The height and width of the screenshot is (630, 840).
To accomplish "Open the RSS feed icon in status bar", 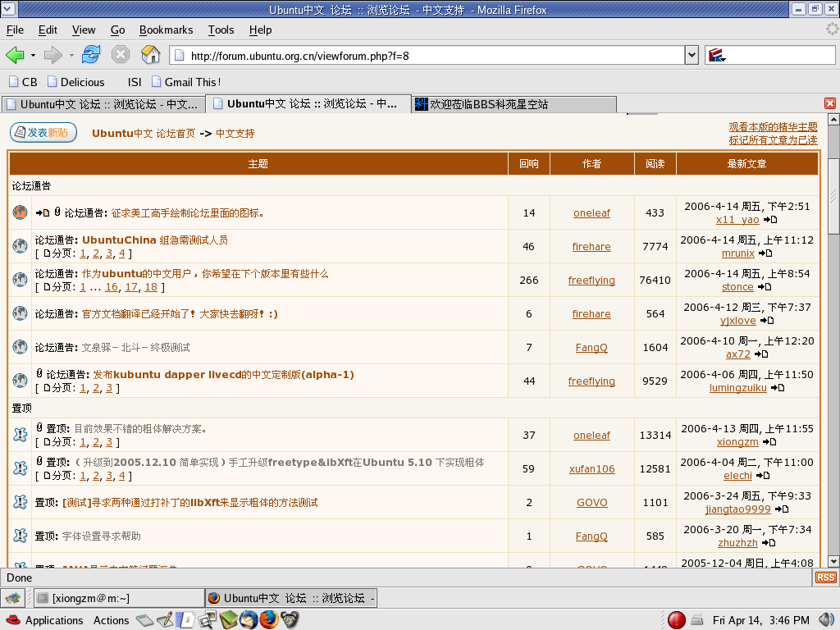I will click(x=825, y=577).
